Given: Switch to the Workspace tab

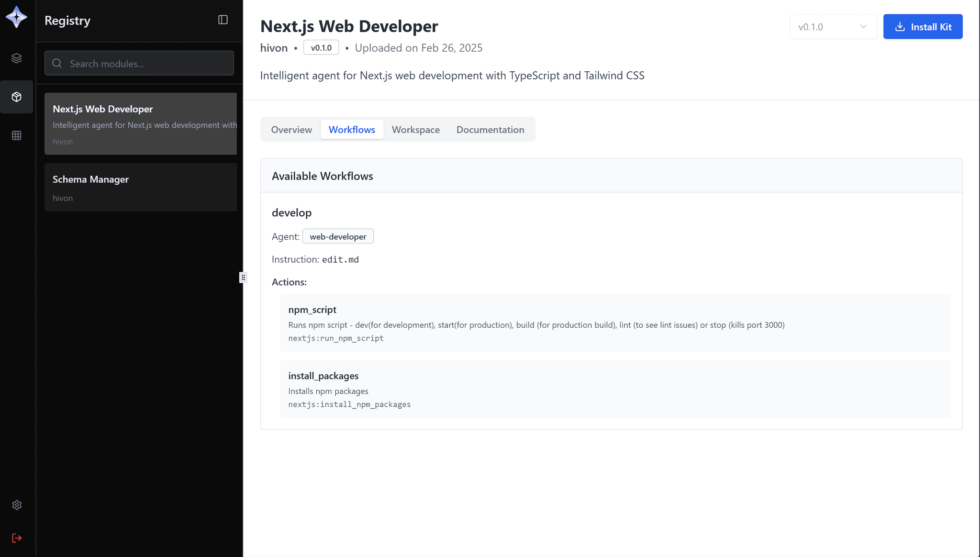Looking at the screenshot, I should coord(415,130).
